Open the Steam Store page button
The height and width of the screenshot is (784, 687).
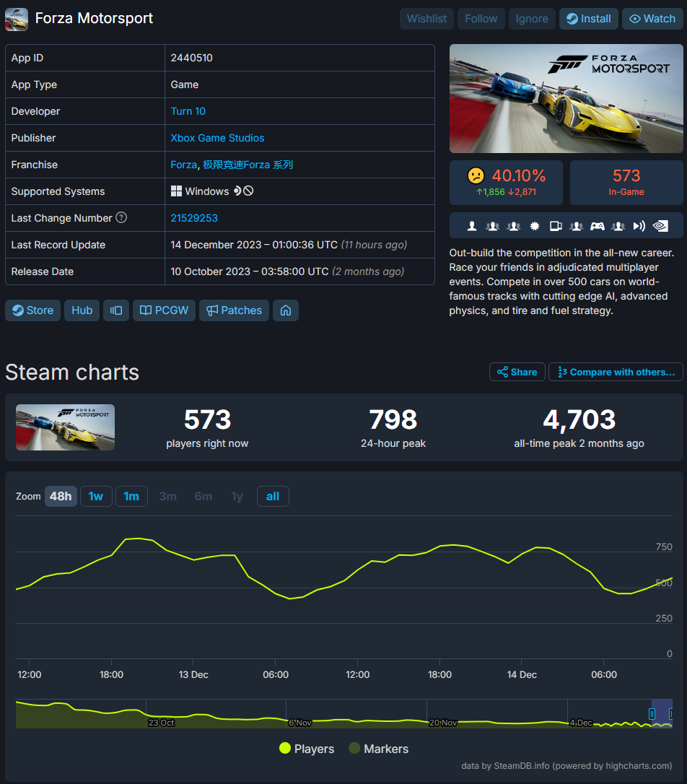pos(33,310)
